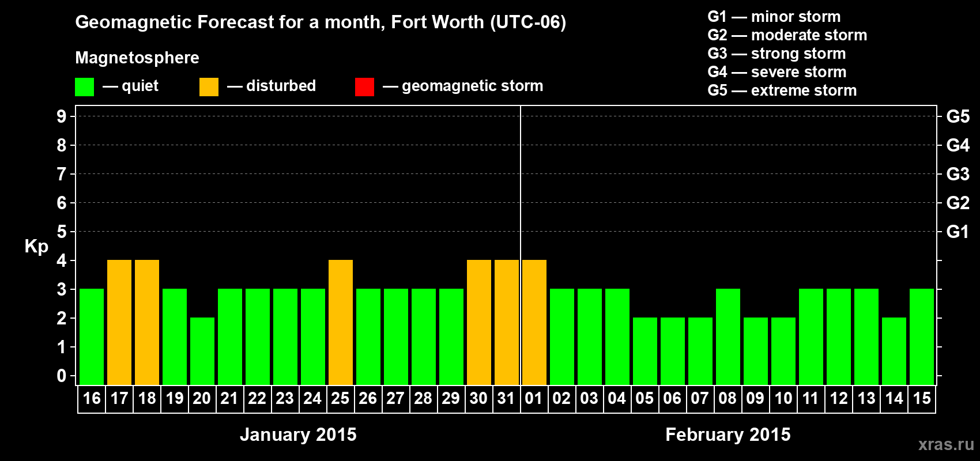980x461 pixels.
Task: Click the green bar for February 08
Action: pyautogui.click(x=728, y=337)
